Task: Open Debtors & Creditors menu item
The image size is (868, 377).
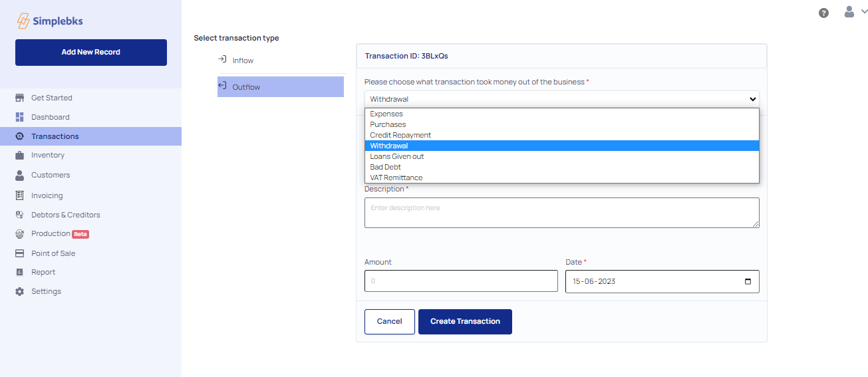Action: pyautogui.click(x=66, y=215)
